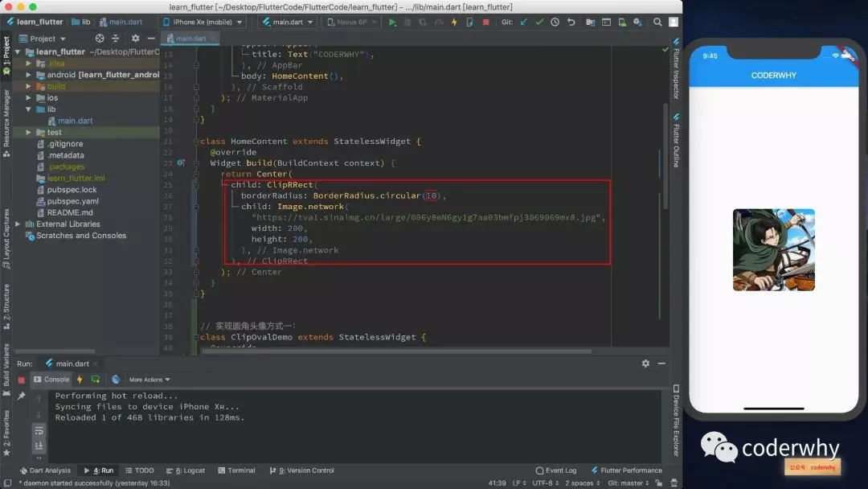
Task: Open Dart DevTools icon in Run panel
Action: tap(115, 380)
